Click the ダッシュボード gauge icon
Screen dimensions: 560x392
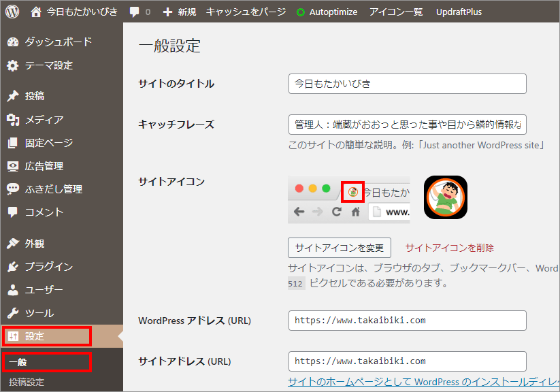13,42
